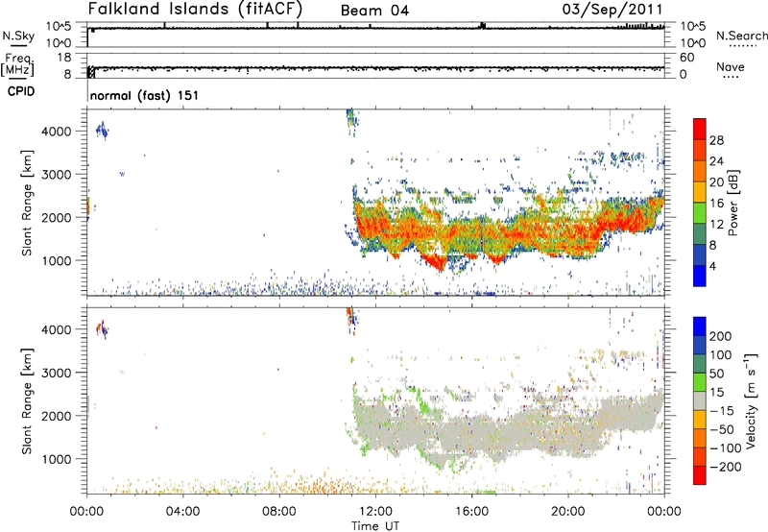The height and width of the screenshot is (532, 768).
Task: Click the red bottom segment of Velocity colorbar
Action: (x=700, y=475)
